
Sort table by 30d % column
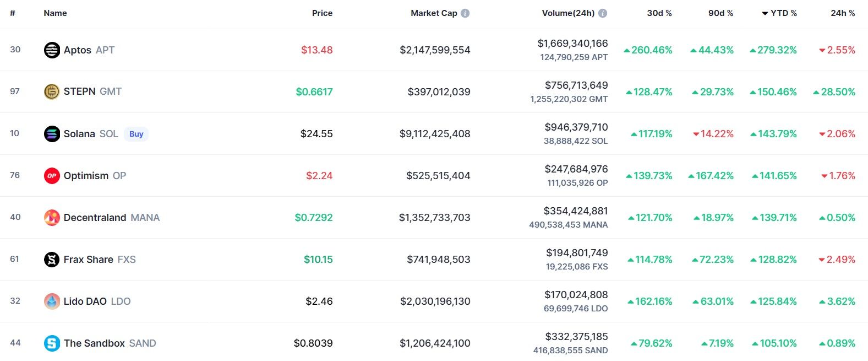point(659,13)
